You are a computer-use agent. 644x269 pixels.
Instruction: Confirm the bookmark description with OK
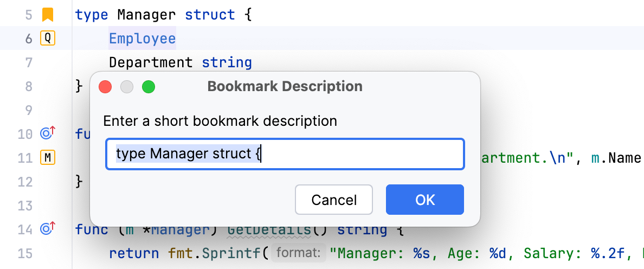(424, 200)
